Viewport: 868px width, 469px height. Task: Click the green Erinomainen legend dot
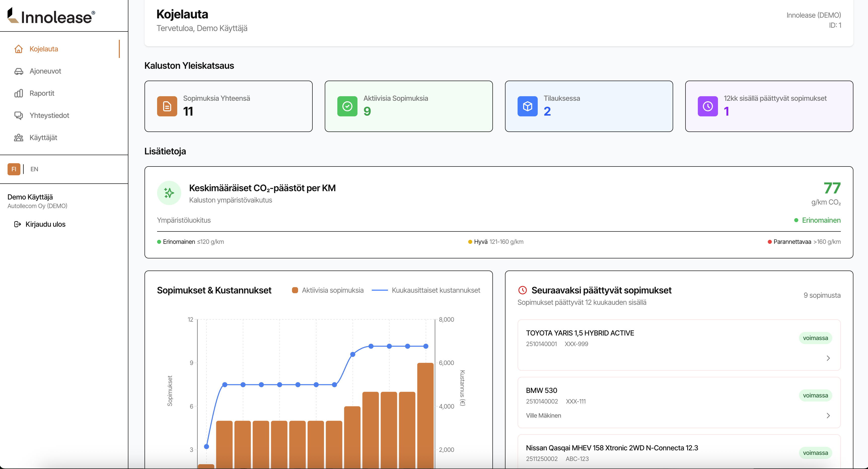[x=159, y=242]
